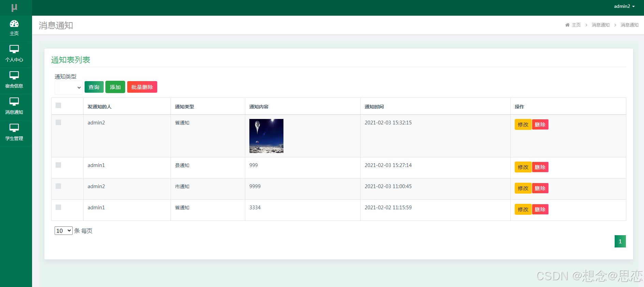This screenshot has width=644, height=287.
Task: Expand the admin2 user menu
Action: point(624,6)
